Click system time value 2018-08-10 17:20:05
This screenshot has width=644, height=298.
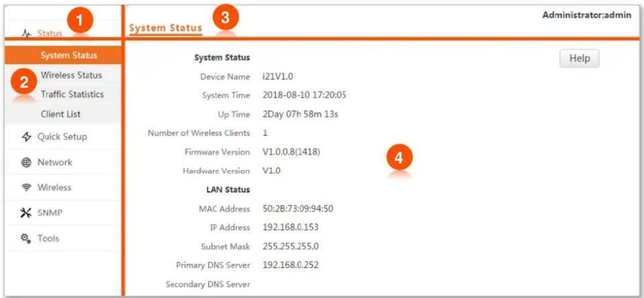click(305, 95)
